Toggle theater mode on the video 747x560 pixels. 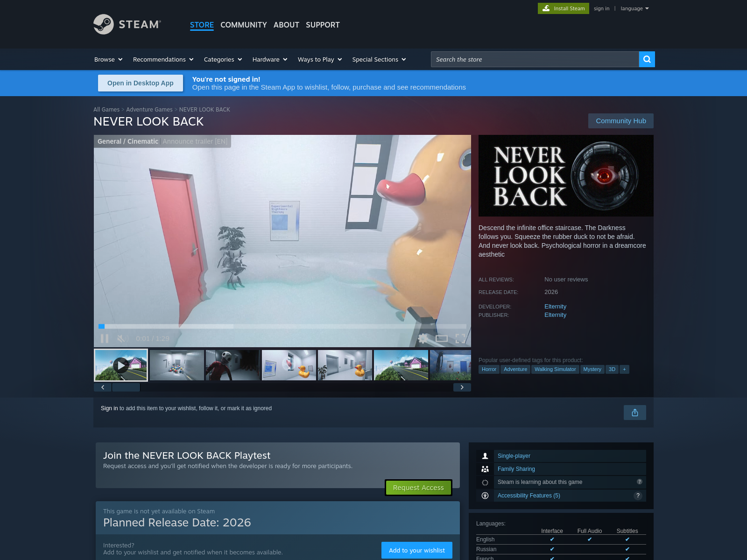click(x=442, y=338)
